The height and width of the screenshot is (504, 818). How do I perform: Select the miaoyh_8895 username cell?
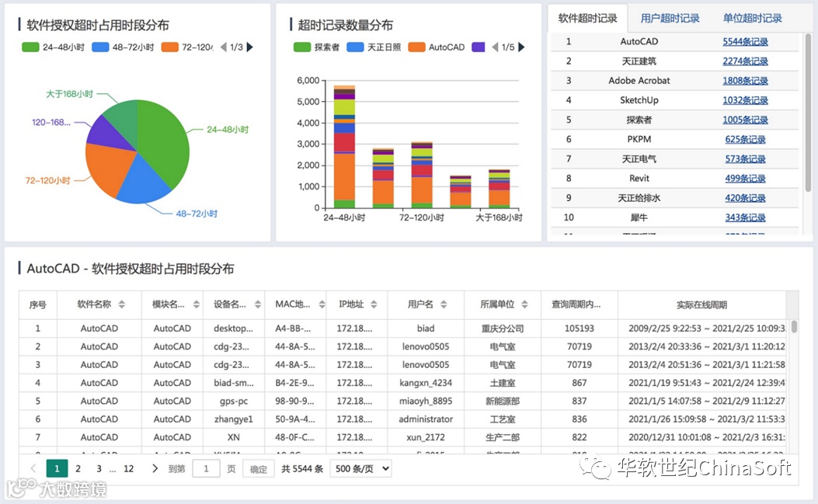pyautogui.click(x=426, y=401)
